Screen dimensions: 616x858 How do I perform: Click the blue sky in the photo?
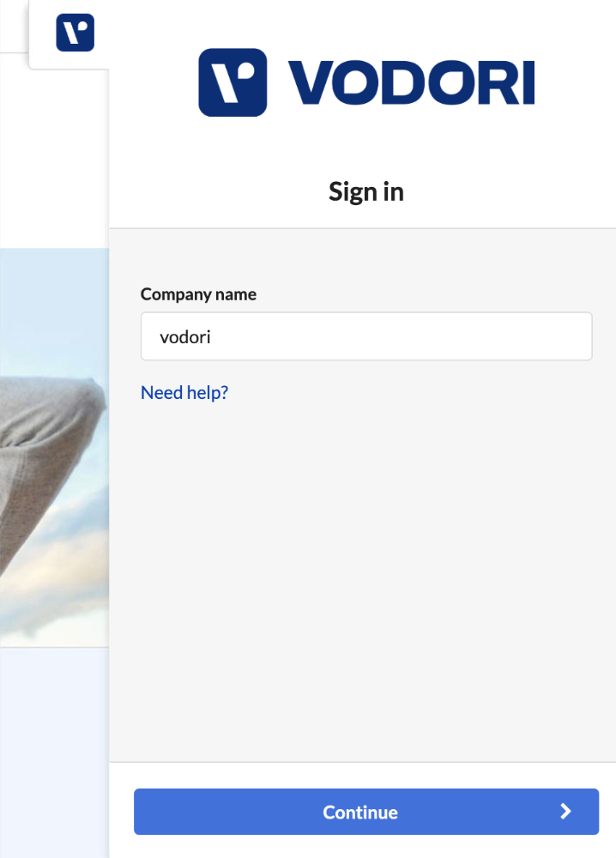[x=55, y=306]
